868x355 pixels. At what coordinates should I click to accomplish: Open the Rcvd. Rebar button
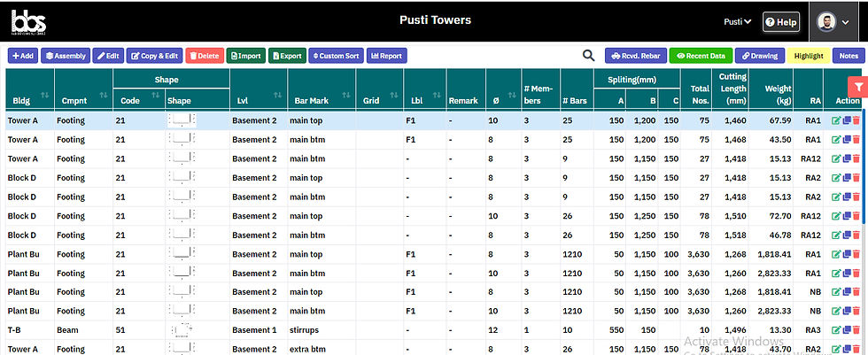636,56
